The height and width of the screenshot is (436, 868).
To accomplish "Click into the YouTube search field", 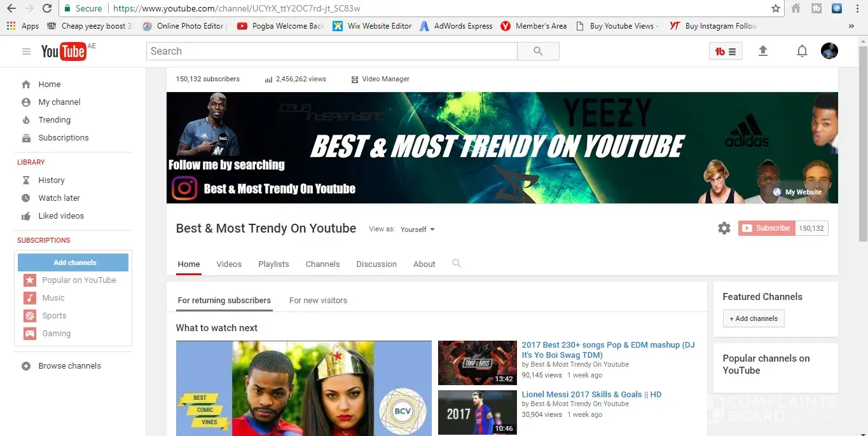I will 331,51.
